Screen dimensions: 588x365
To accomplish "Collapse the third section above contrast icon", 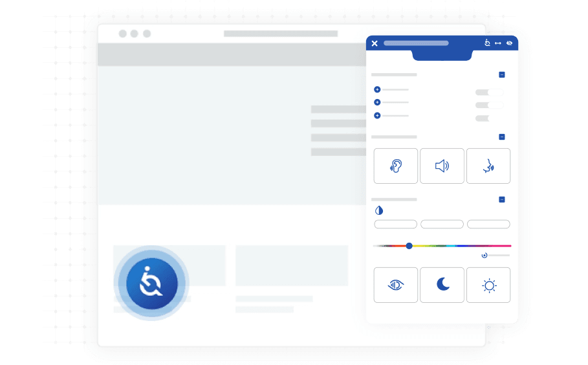I will pyautogui.click(x=502, y=199).
